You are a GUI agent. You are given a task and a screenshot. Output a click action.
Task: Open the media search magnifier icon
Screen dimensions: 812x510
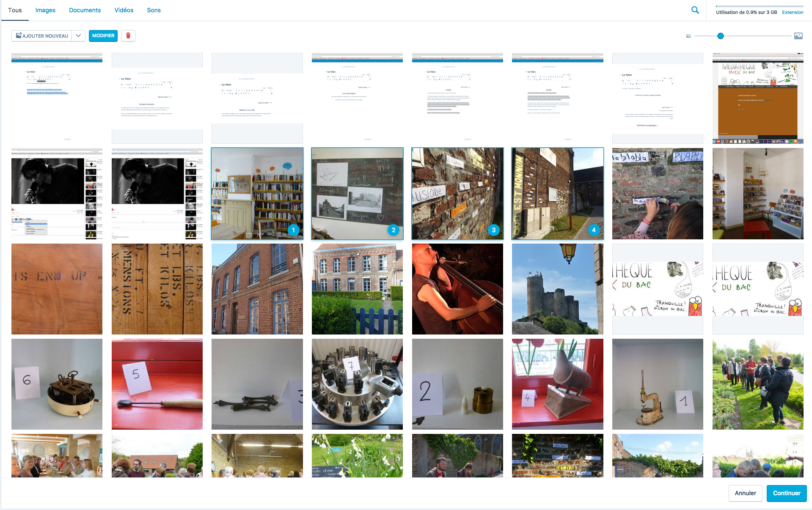point(695,10)
